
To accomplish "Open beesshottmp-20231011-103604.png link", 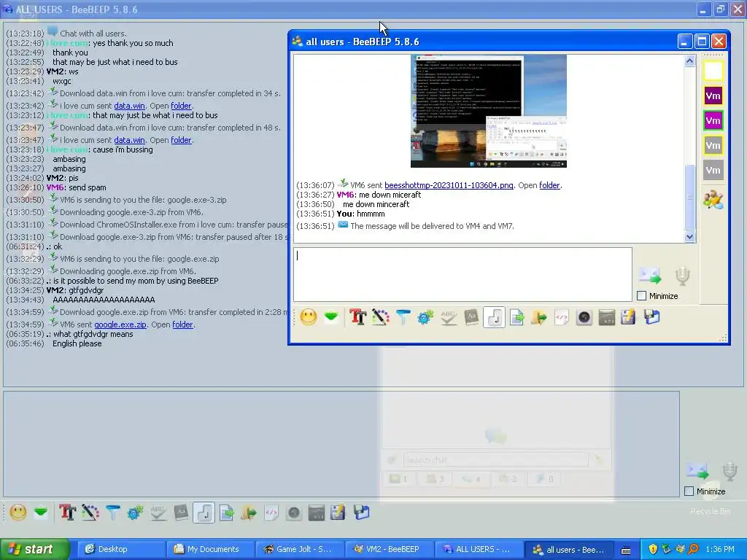I will [449, 185].
